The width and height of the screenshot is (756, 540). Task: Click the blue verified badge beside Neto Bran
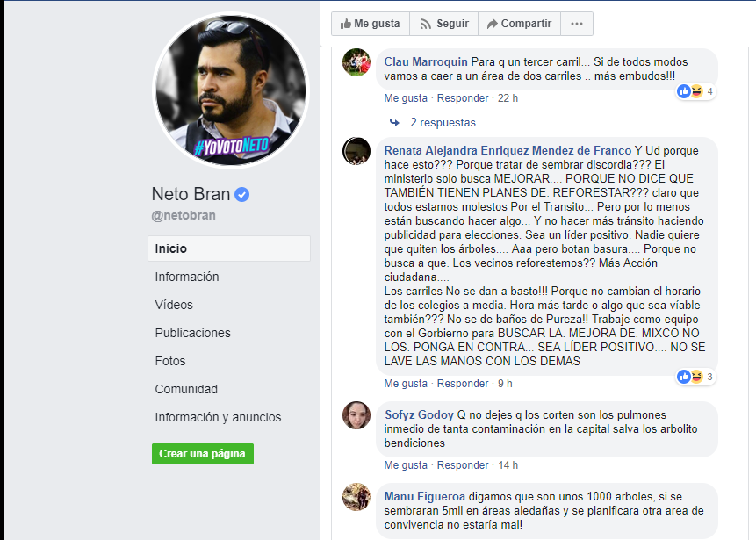(x=242, y=194)
